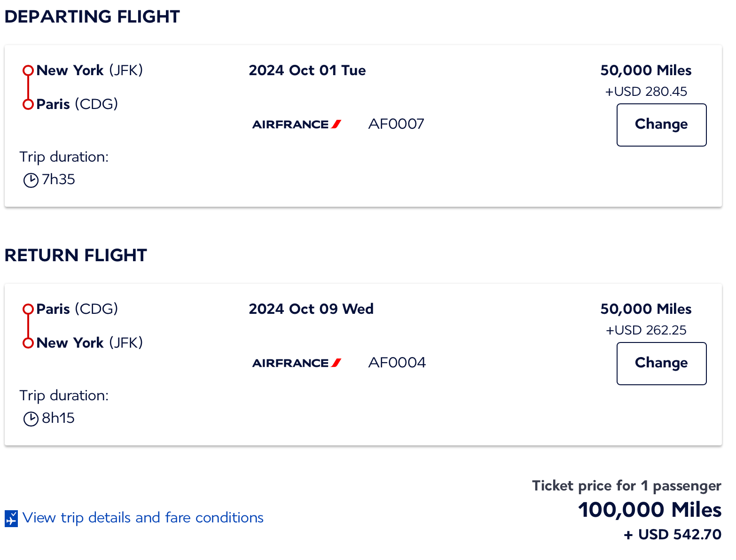Image resolution: width=736 pixels, height=560 pixels.
Task: Click the +USD 262.25 return fee
Action: click(646, 330)
